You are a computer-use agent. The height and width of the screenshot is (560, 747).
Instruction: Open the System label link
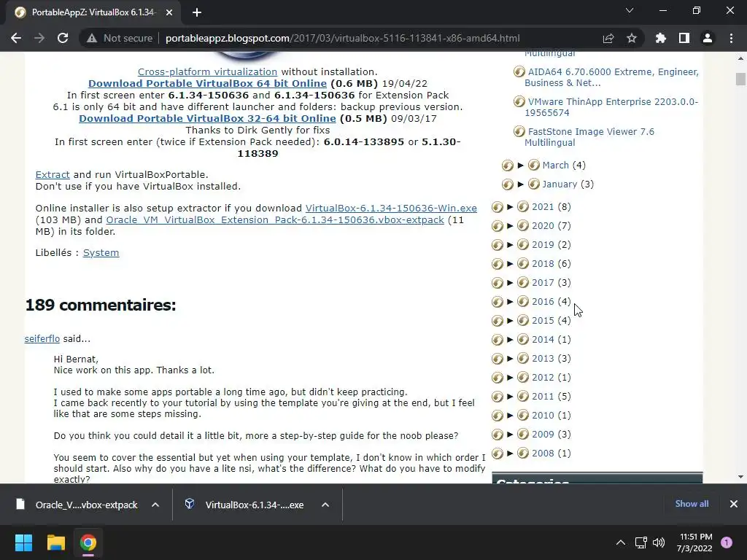coord(101,253)
